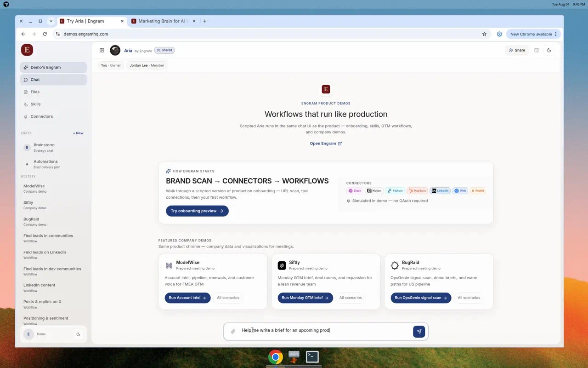Open Skills in the sidebar
The height and width of the screenshot is (368, 588).
point(53,104)
